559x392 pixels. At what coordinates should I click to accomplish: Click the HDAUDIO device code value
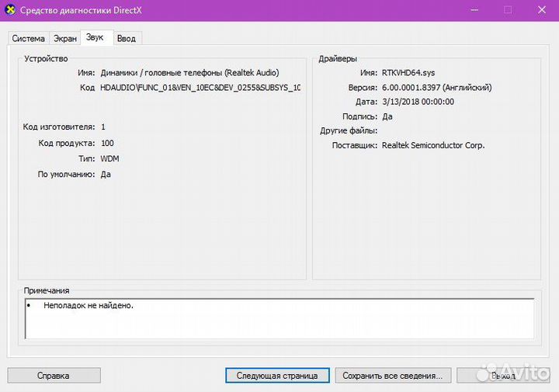200,88
